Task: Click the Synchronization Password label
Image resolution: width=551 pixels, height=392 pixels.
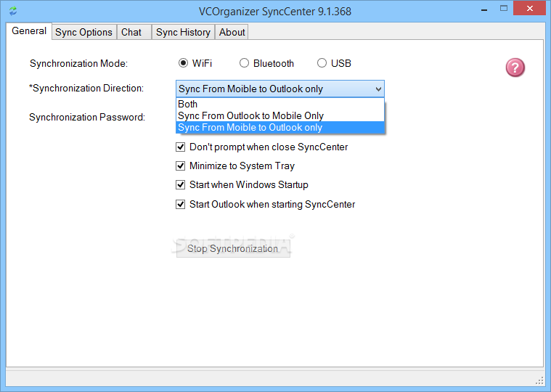Action: point(87,117)
